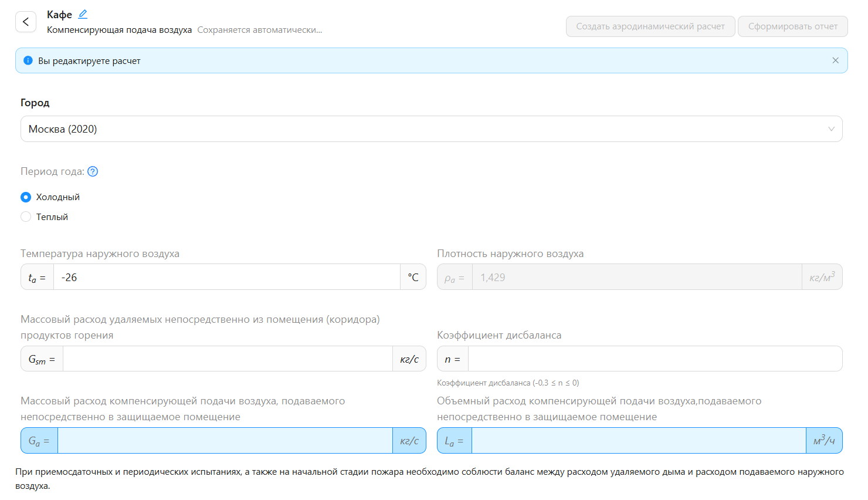Click the outdoor air temperature field with -26

[226, 277]
